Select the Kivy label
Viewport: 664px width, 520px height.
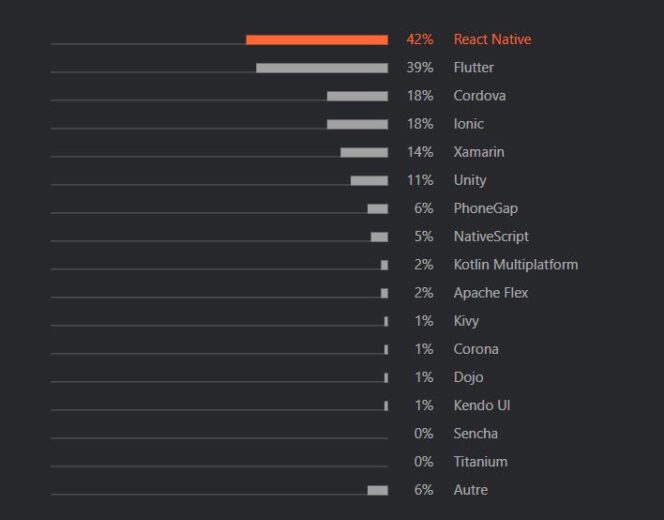coord(466,321)
